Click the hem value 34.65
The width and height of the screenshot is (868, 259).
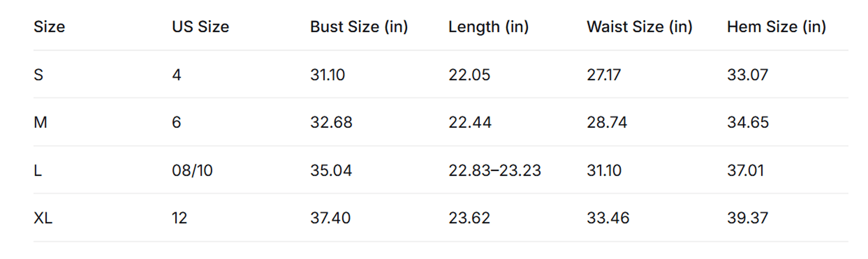pyautogui.click(x=748, y=122)
